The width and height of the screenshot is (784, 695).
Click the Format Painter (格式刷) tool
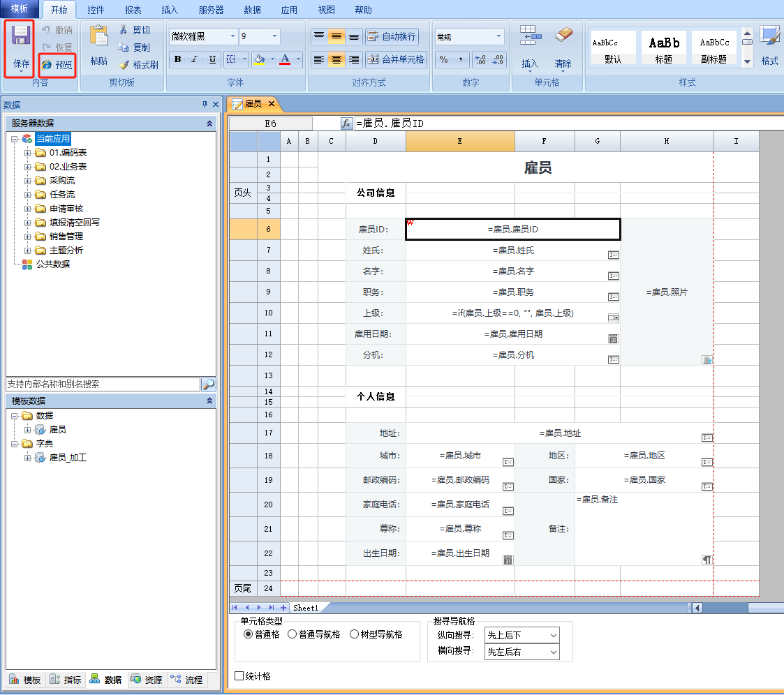138,65
